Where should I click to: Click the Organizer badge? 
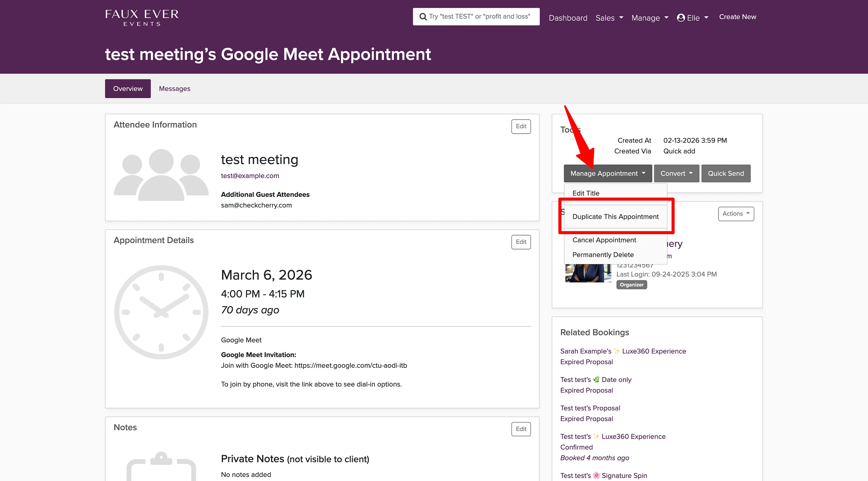[631, 285]
